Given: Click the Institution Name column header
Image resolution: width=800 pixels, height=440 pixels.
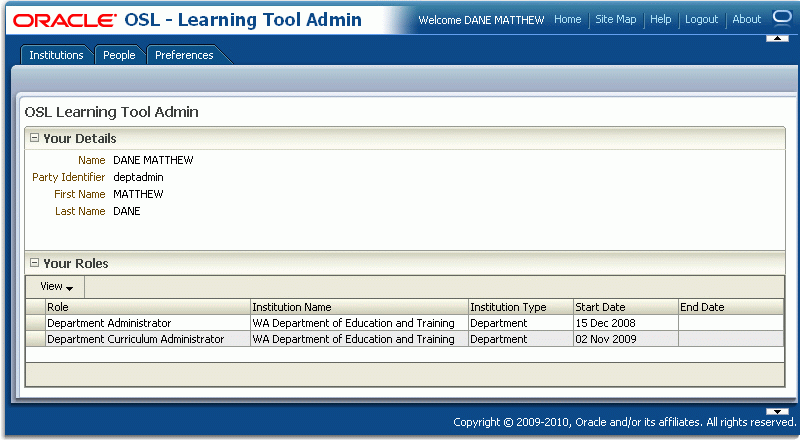Looking at the screenshot, I should pyautogui.click(x=359, y=307).
